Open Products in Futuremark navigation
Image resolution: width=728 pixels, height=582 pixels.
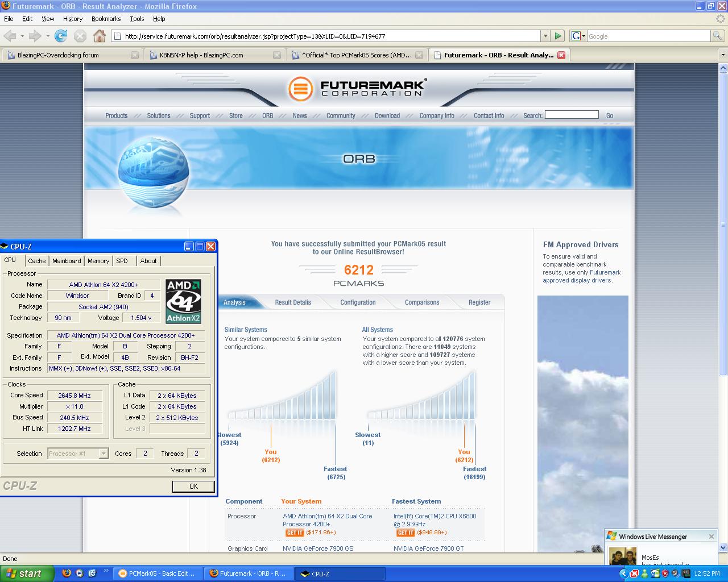point(117,115)
